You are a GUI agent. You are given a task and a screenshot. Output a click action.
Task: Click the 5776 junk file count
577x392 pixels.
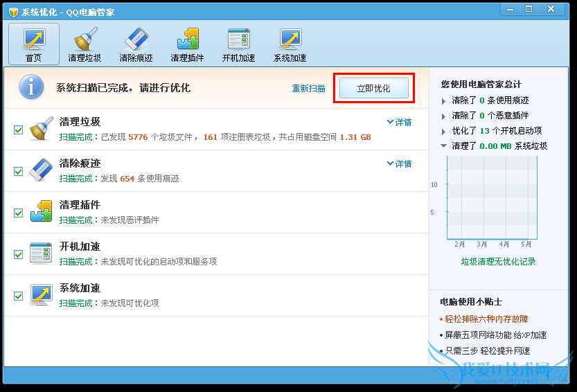(138, 137)
